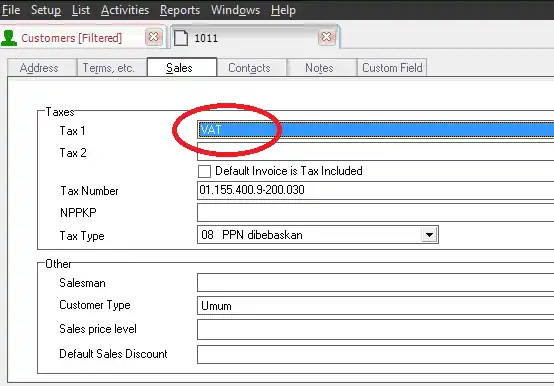The width and height of the screenshot is (554, 386).
Task: Close the 1011 customer tab
Action: point(326,37)
